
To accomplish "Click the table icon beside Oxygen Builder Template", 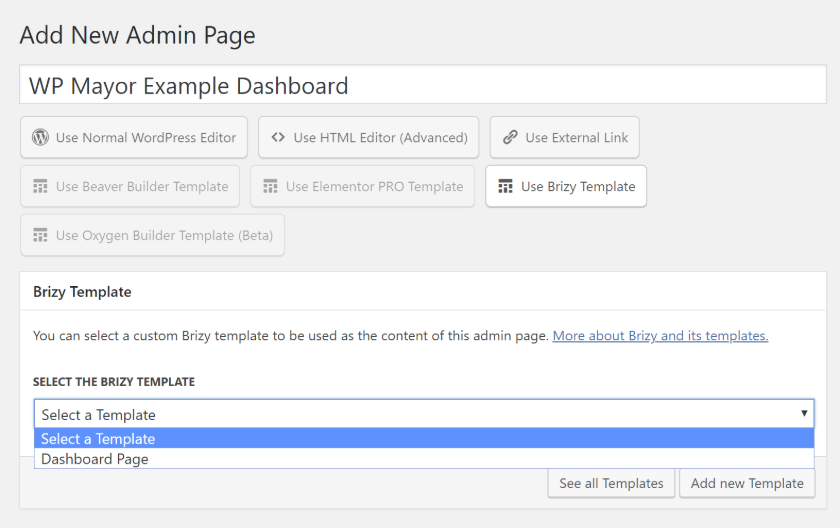I will point(40,235).
